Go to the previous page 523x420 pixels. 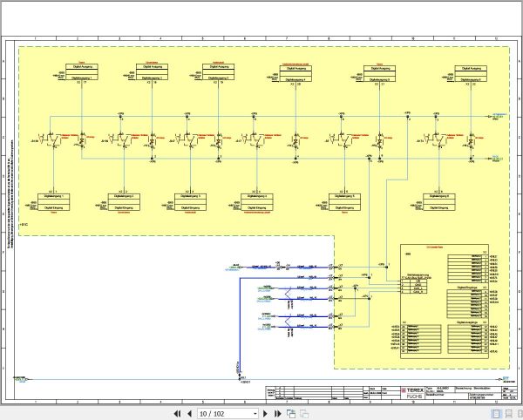coord(189,414)
